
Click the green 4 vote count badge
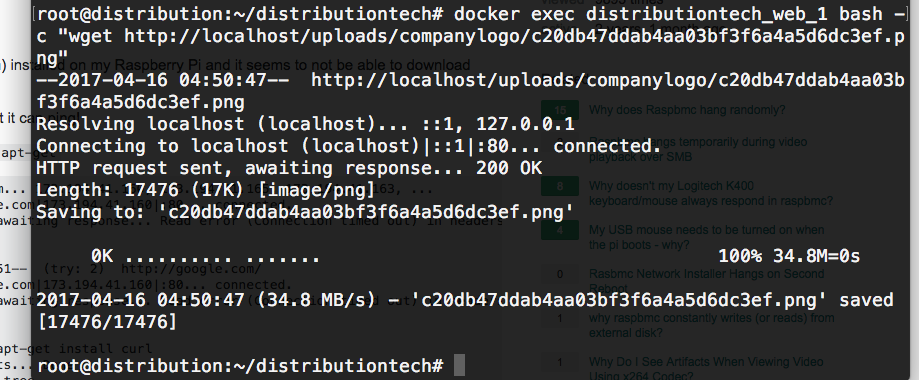560,230
